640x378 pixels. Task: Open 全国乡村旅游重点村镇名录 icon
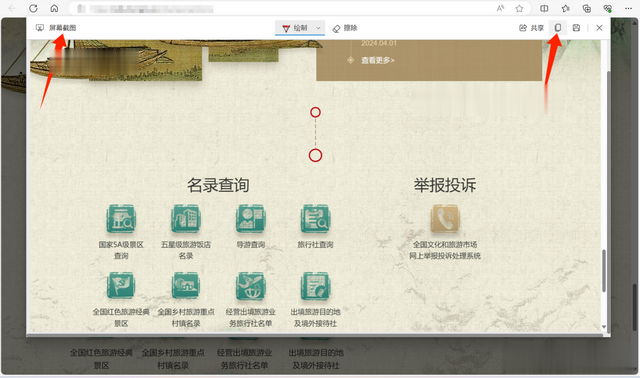pyautogui.click(x=186, y=286)
